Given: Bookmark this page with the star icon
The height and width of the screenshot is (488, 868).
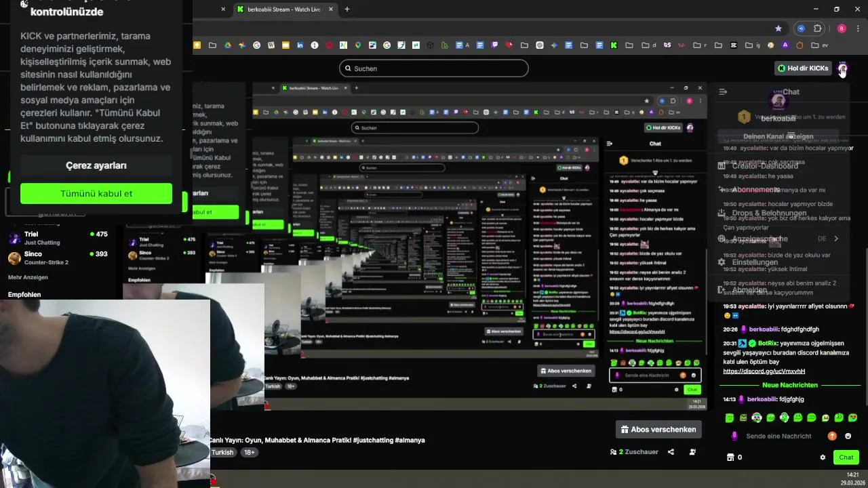Looking at the screenshot, I should (778, 28).
